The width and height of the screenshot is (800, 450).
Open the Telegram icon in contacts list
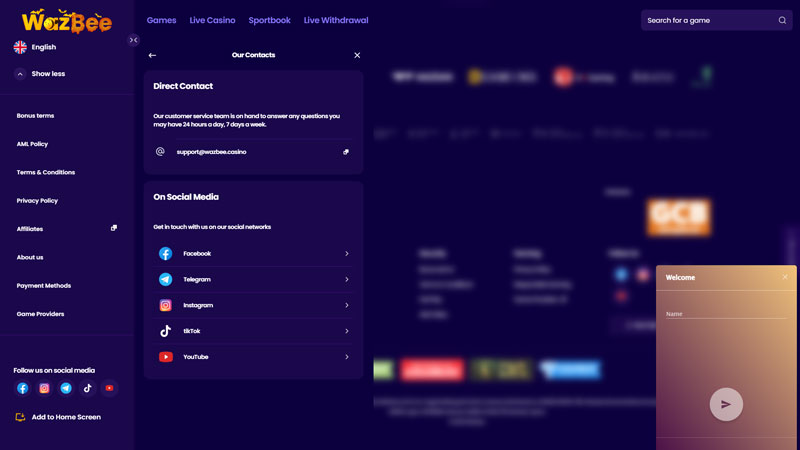[165, 279]
